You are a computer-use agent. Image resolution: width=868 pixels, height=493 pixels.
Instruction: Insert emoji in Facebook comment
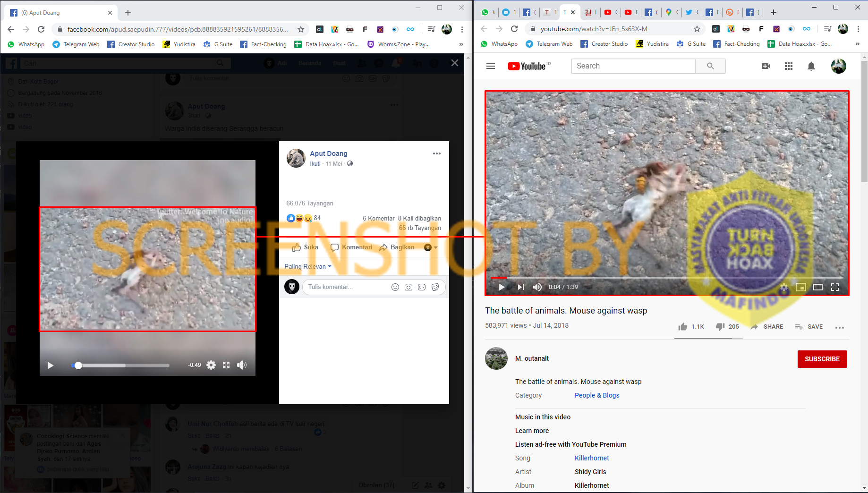click(x=395, y=287)
